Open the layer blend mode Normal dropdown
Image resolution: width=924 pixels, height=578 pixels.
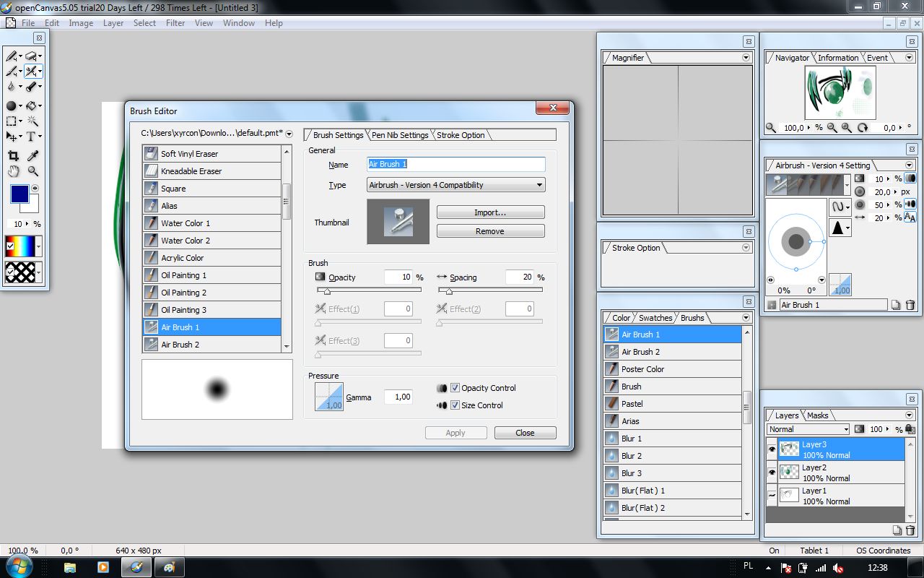[808, 429]
